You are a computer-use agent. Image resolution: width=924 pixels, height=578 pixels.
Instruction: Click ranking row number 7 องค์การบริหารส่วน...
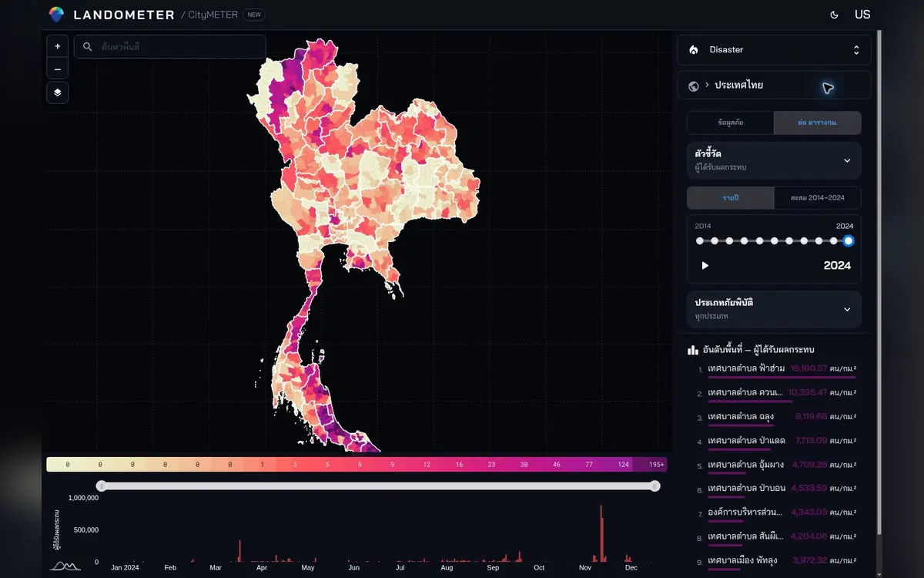[777, 514]
